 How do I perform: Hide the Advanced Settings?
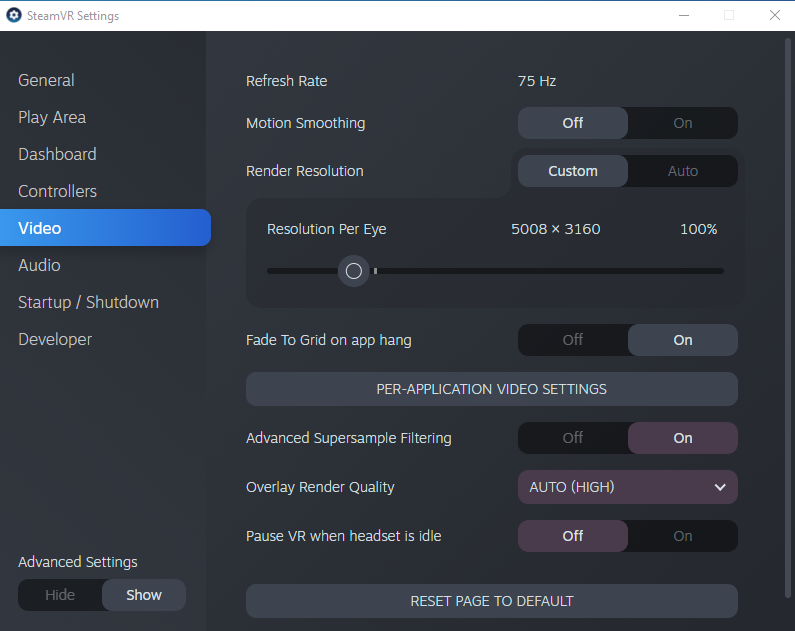(60, 595)
